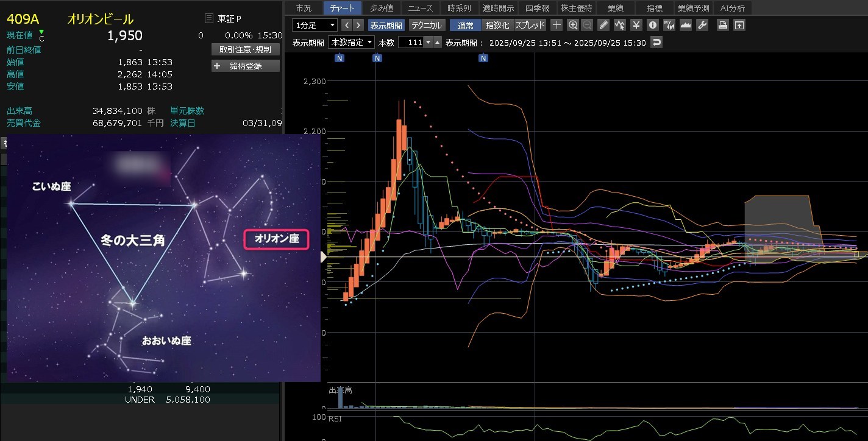Click the printer icon to print chart
This screenshot has width=868, height=441.
click(x=723, y=25)
